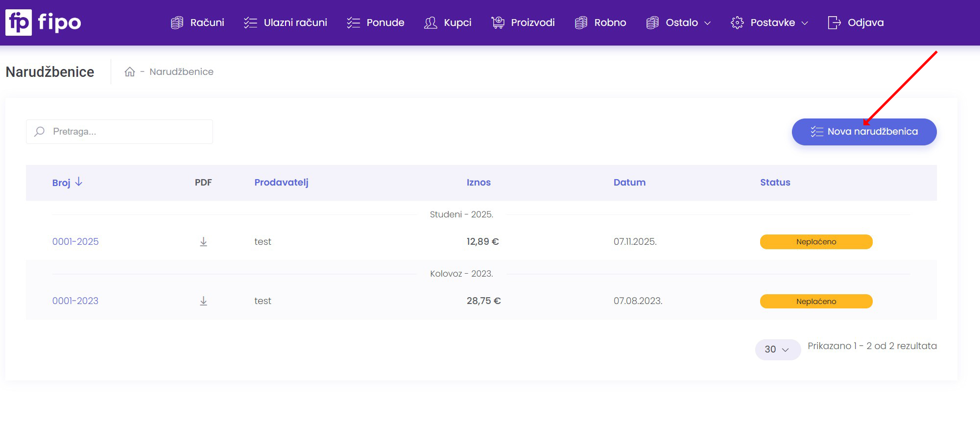Click Neplaćeno status badge for 0001-2023
Screen dimensions: 980x422
coord(816,302)
